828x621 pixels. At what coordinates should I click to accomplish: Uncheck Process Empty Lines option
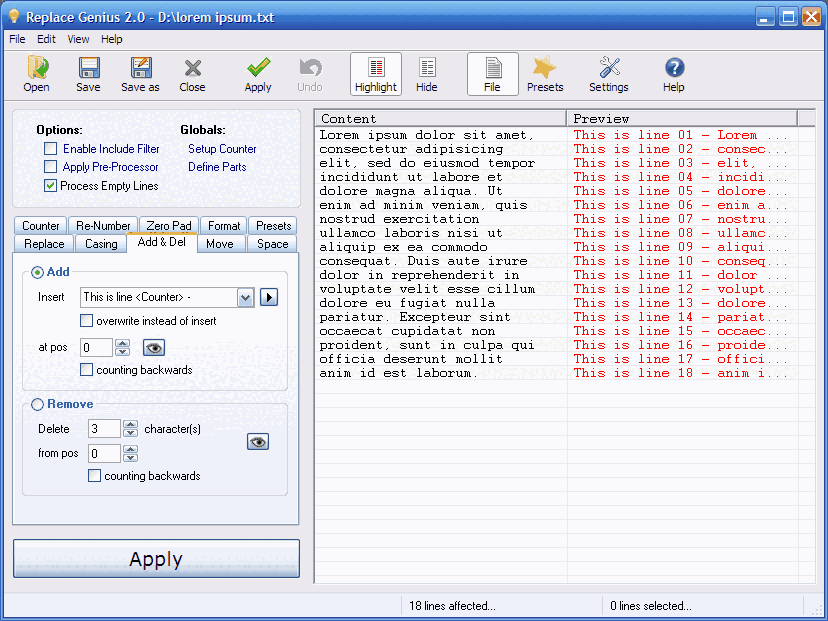[x=51, y=185]
